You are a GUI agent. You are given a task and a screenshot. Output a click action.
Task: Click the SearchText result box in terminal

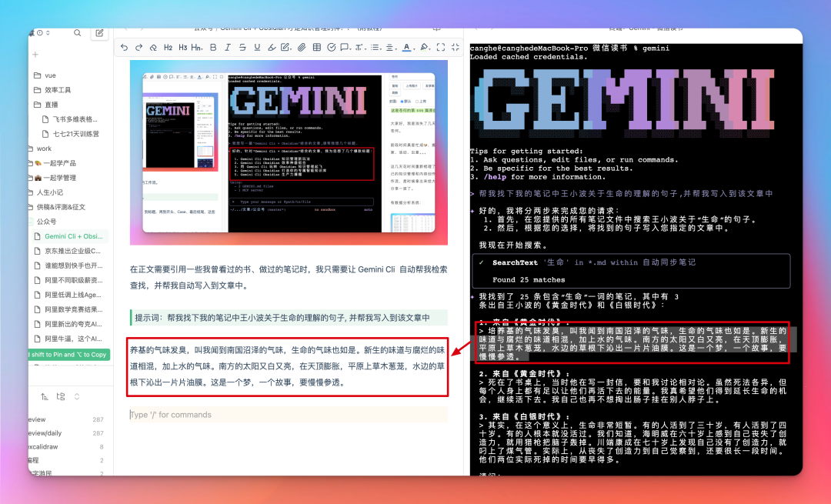[631, 271]
